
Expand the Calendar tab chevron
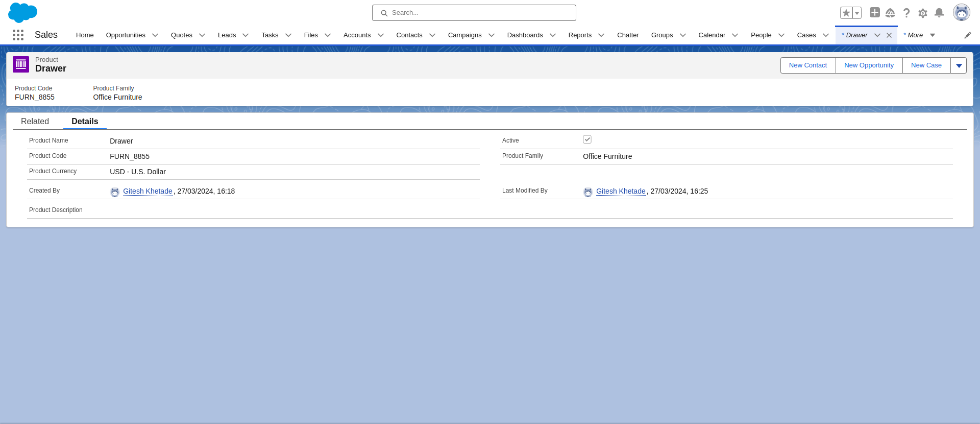point(735,35)
